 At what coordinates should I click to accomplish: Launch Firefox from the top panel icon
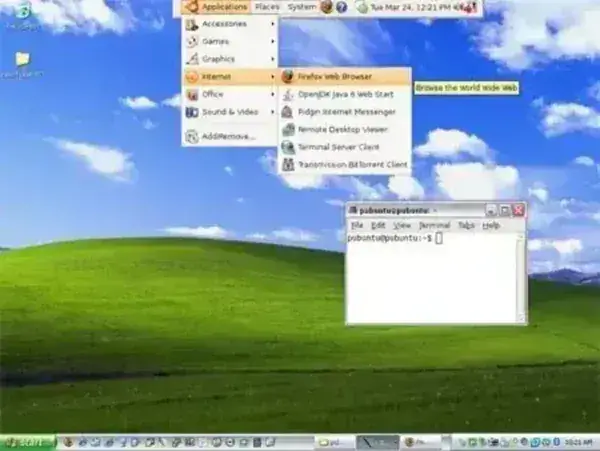(327, 7)
